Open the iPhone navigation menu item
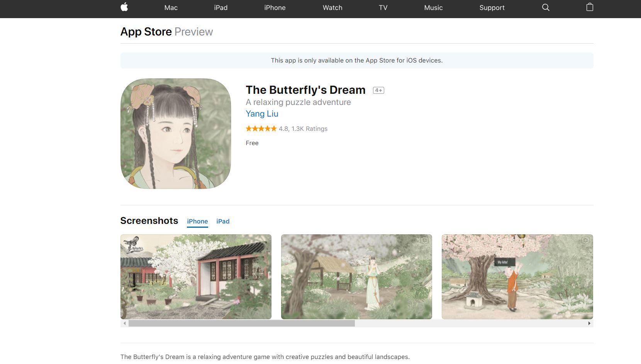641x364 pixels. [x=275, y=8]
